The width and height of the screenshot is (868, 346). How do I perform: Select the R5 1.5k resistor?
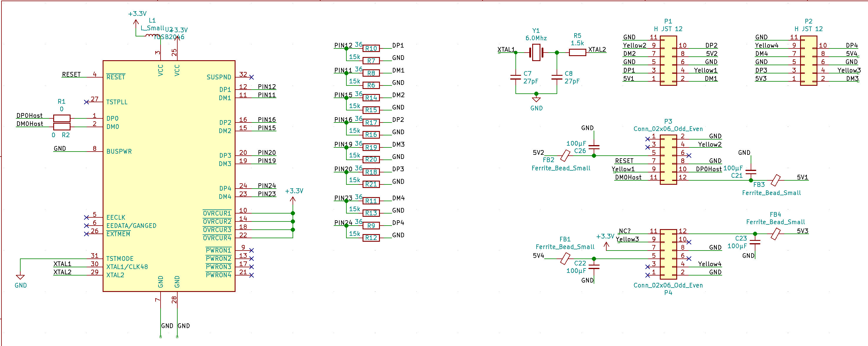[x=577, y=53]
